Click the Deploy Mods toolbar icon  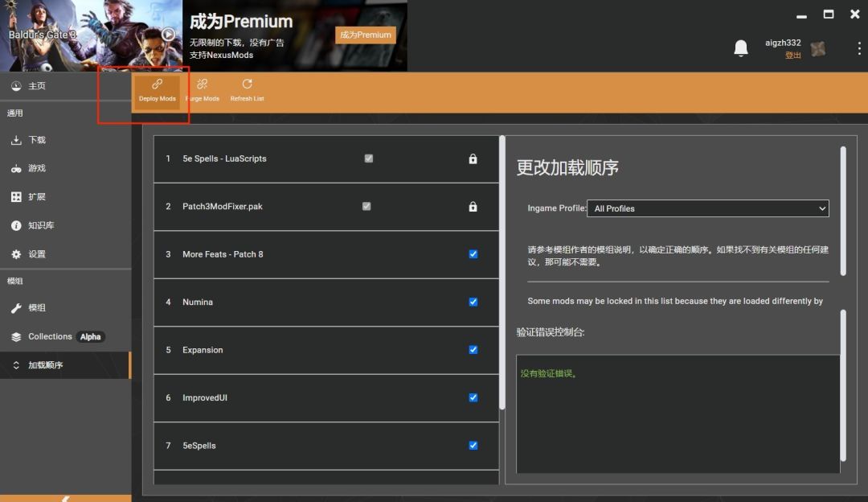point(157,89)
